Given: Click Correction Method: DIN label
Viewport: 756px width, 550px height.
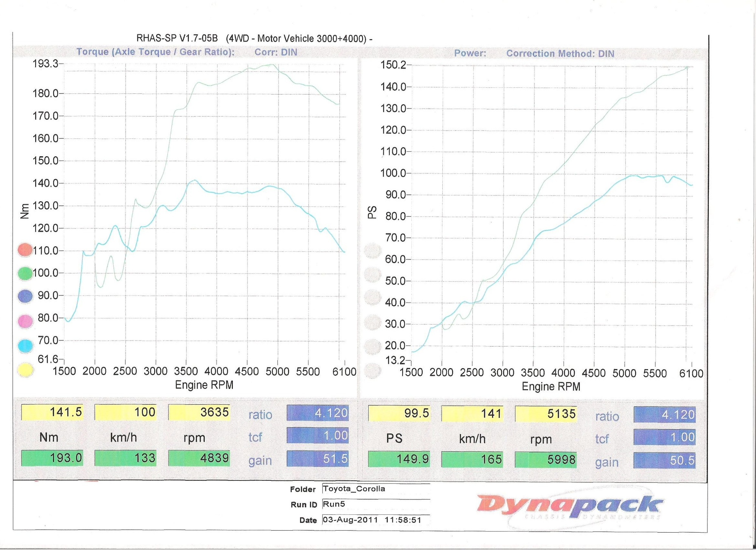Looking at the screenshot, I should pos(560,54).
